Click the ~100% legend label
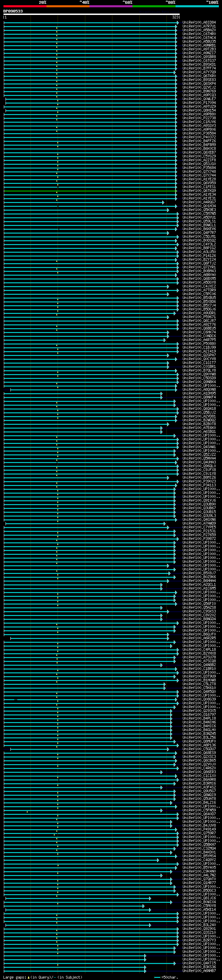Screen dimensions: 222x980 (213, 2)
